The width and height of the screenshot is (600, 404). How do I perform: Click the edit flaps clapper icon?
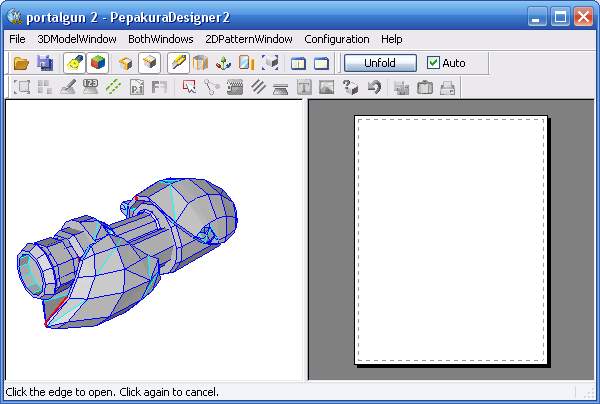point(235,87)
